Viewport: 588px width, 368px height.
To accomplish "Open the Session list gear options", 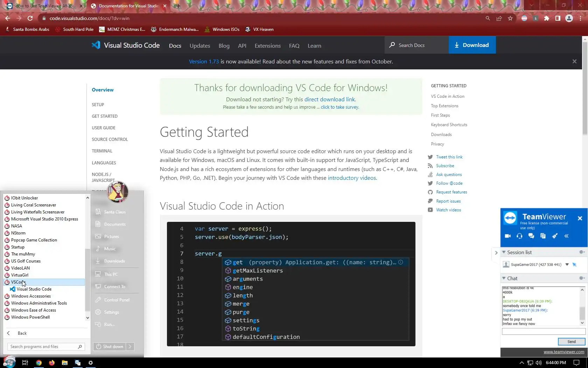I will [x=582, y=252].
